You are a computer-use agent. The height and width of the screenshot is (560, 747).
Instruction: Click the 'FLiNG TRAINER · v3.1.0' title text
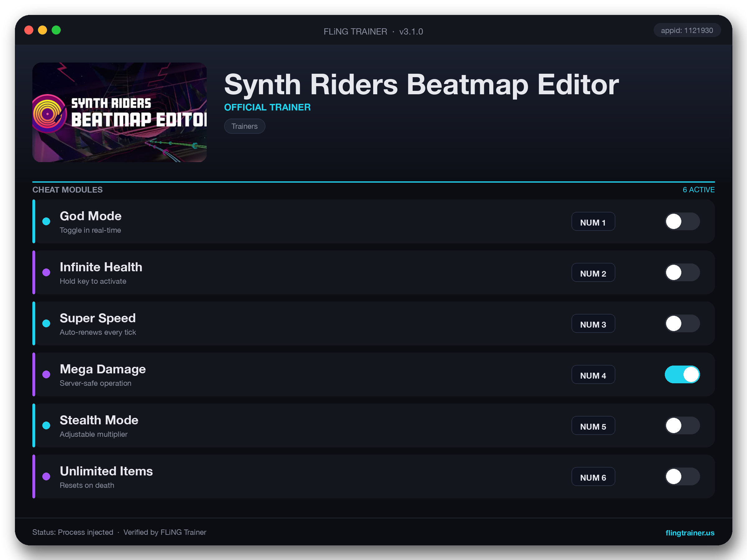pyautogui.click(x=373, y=31)
